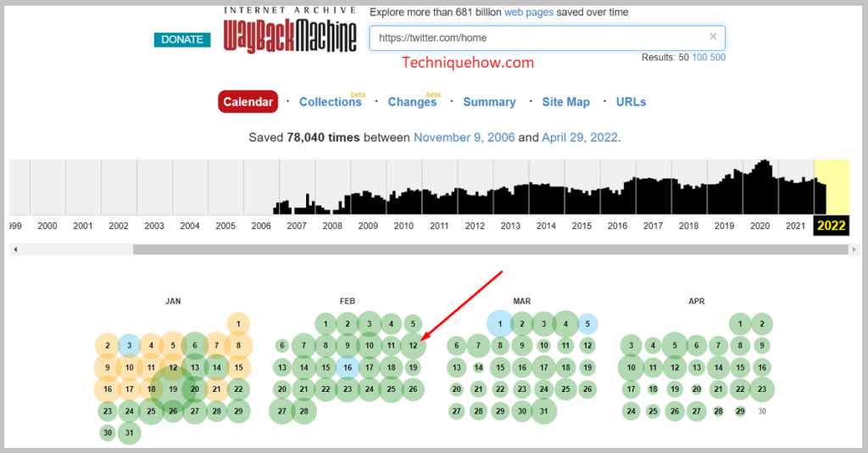868x453 pixels.
Task: Open March 7 snapshot bubble
Action: tap(478, 345)
